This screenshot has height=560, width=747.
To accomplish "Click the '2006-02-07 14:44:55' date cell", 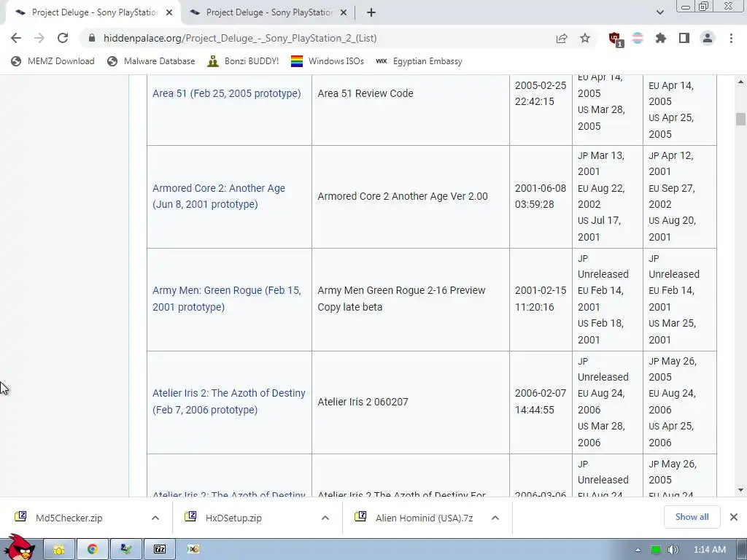I will pos(541,402).
